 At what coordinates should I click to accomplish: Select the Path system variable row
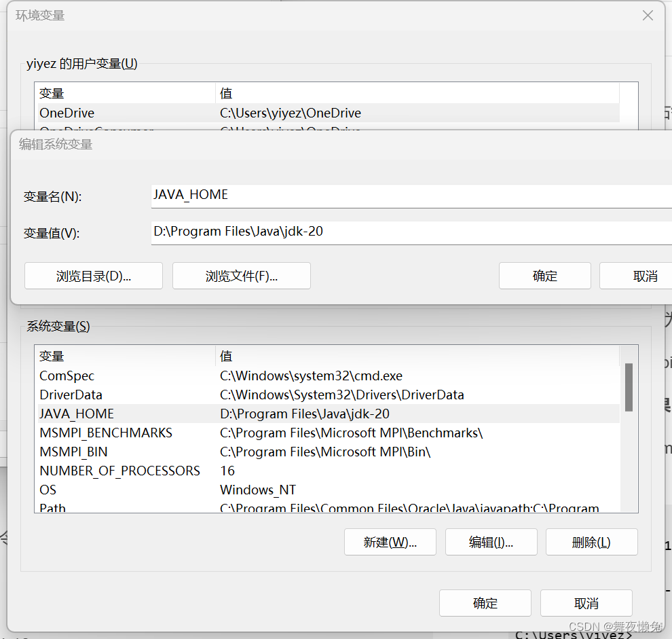[x=329, y=507]
